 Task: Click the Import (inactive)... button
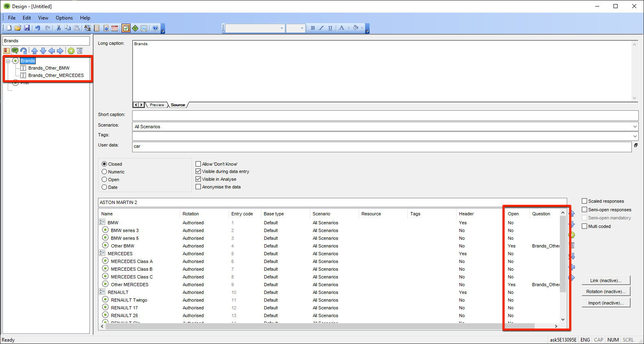(606, 303)
